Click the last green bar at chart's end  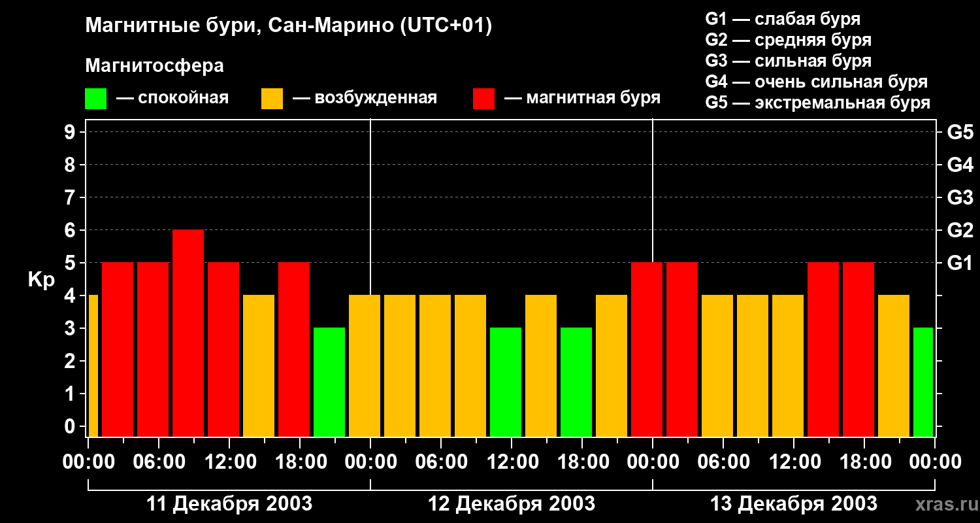point(923,382)
